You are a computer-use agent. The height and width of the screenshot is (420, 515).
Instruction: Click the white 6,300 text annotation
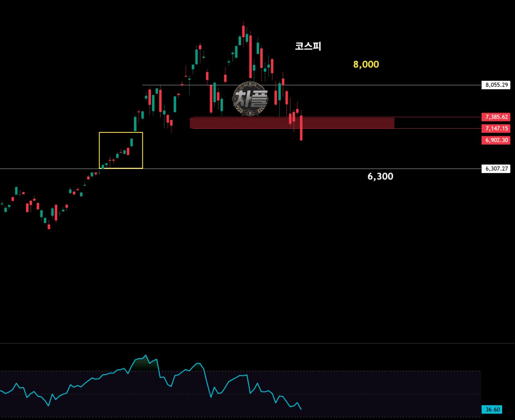[380, 176]
